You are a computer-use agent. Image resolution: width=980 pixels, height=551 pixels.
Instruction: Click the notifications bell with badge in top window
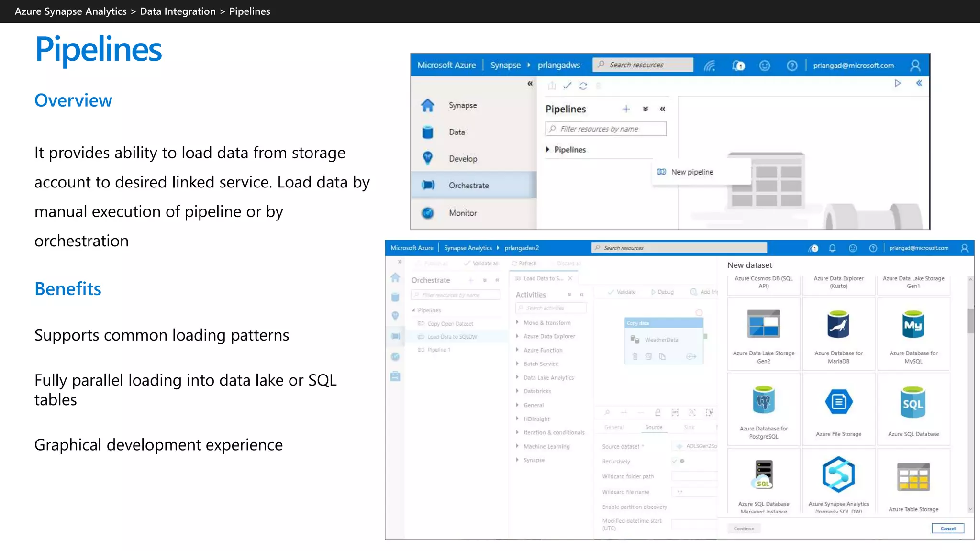(x=738, y=66)
